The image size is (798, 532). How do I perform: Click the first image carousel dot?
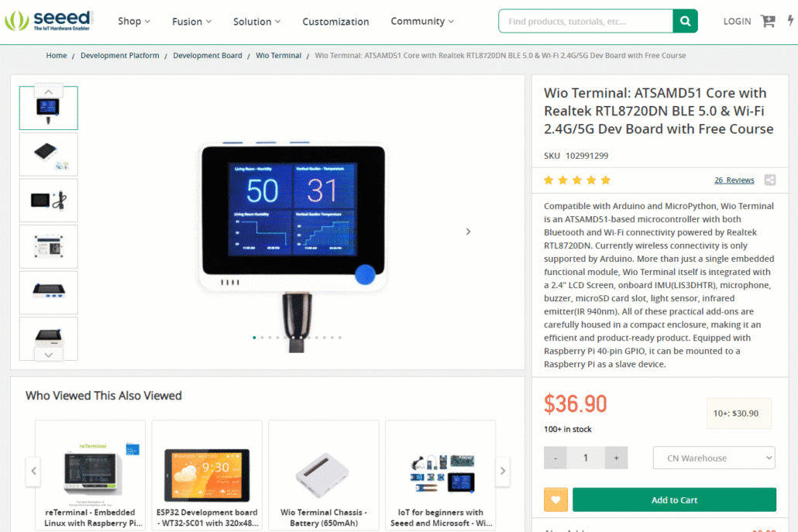254,338
